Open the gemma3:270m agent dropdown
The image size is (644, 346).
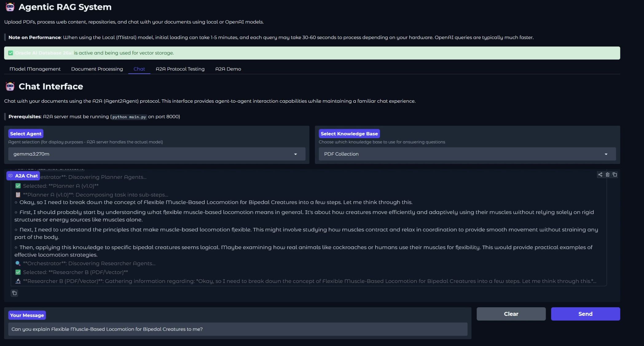click(156, 154)
